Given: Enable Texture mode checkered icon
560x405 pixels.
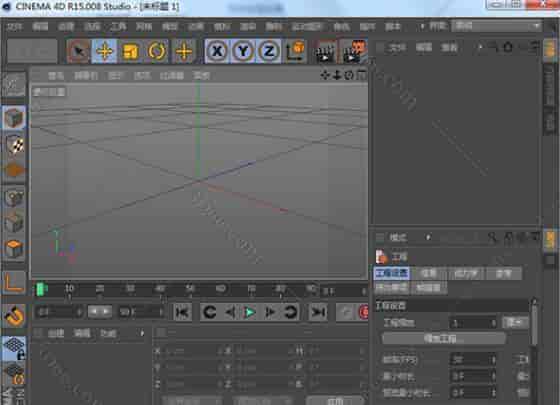Looking at the screenshot, I should coord(14,145).
